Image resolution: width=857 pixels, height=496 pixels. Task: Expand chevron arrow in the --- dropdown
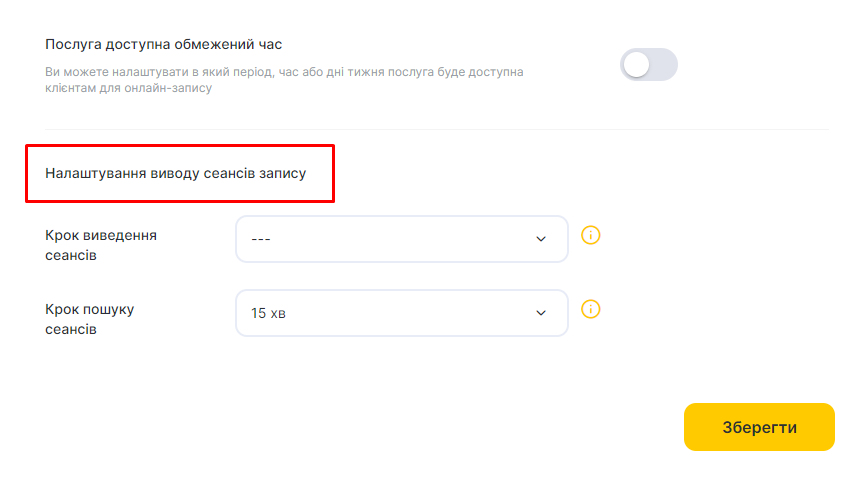[541, 239]
